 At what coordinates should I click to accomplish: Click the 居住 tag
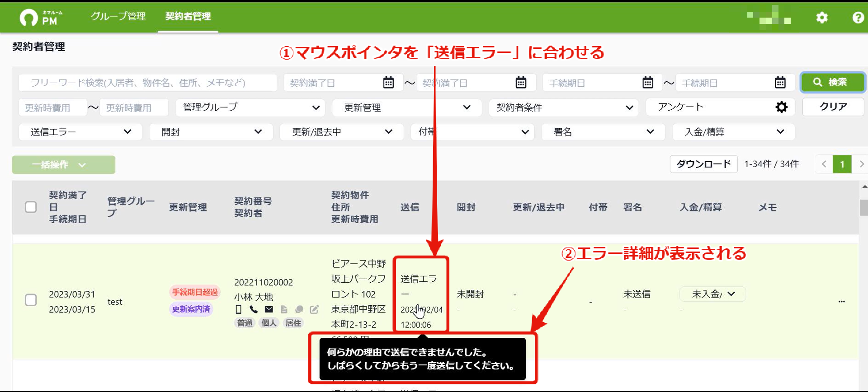click(x=293, y=323)
